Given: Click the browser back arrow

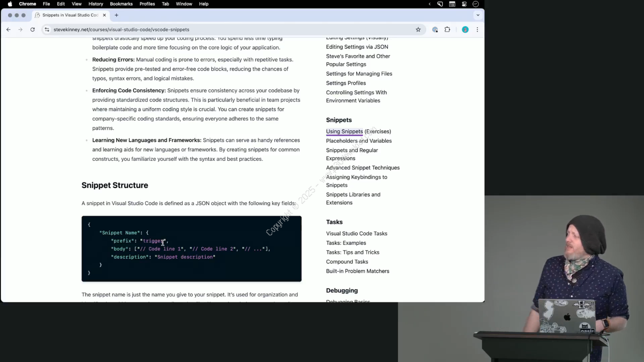Looking at the screenshot, I should tap(9, 30).
